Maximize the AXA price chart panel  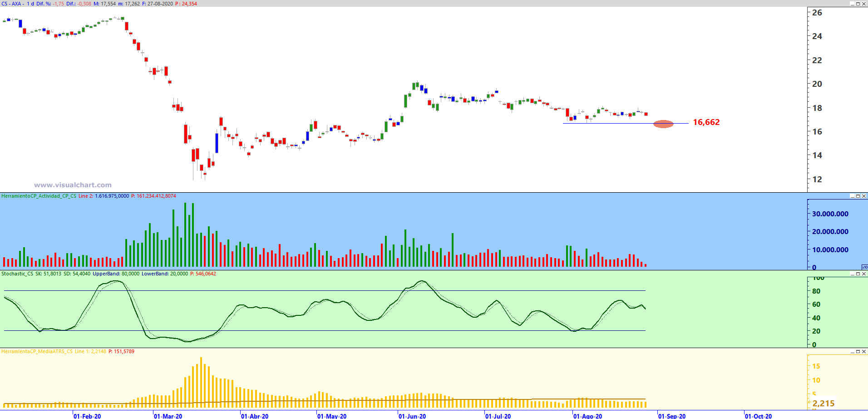[x=858, y=4]
